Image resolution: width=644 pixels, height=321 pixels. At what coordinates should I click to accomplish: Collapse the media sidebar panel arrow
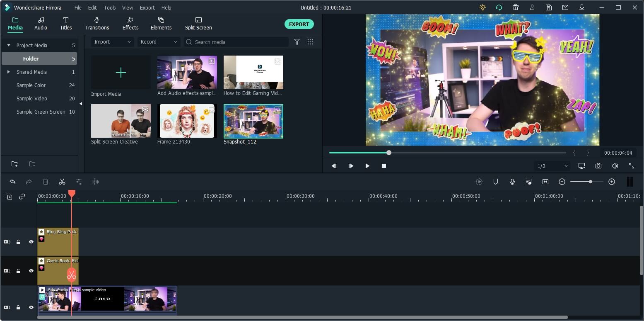[81, 104]
